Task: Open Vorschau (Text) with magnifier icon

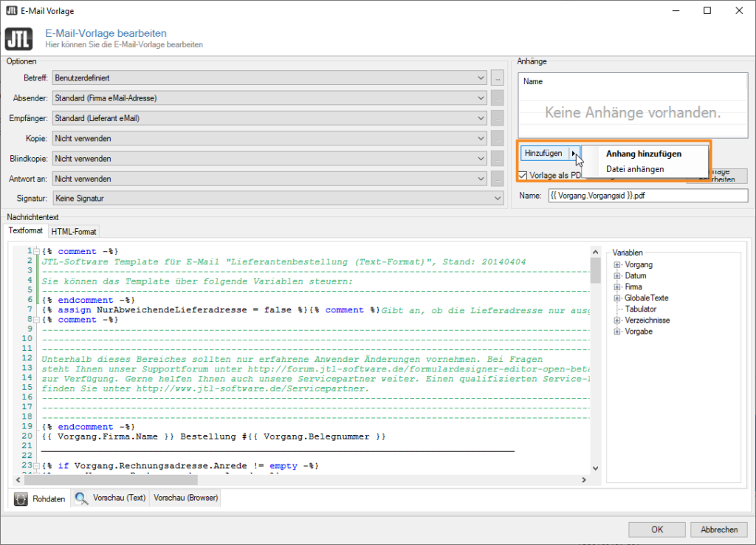Action: pyautogui.click(x=111, y=498)
